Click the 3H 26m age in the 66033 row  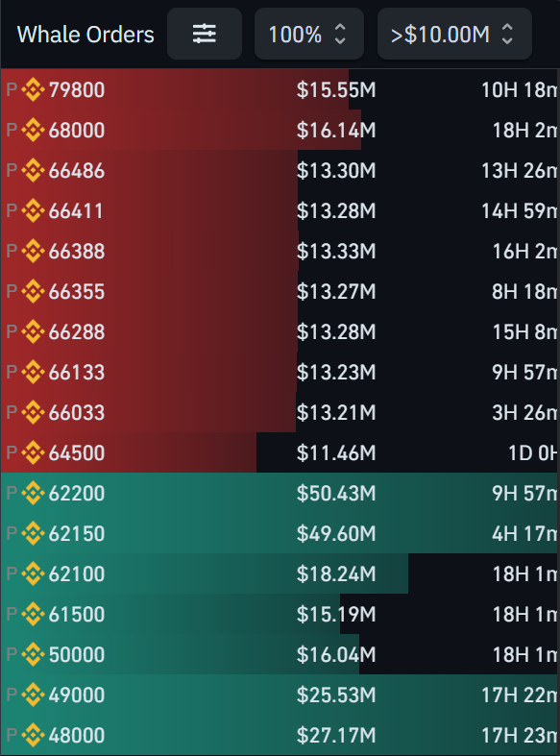click(525, 413)
